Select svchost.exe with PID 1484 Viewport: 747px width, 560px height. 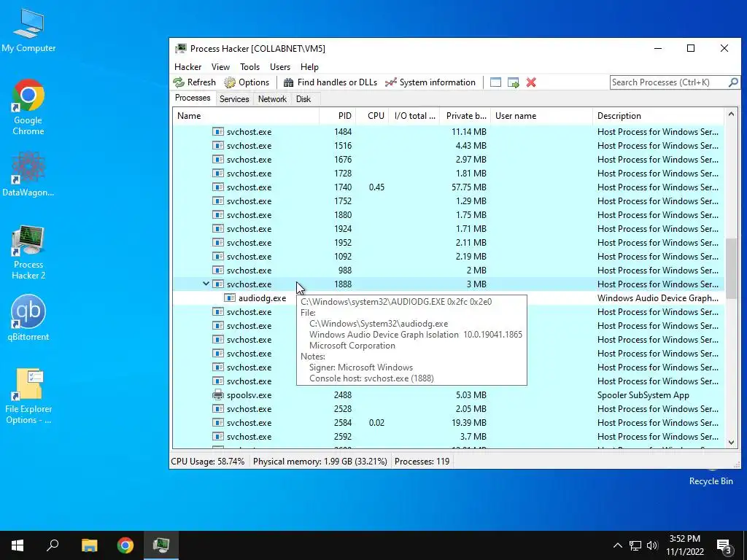[449, 132]
